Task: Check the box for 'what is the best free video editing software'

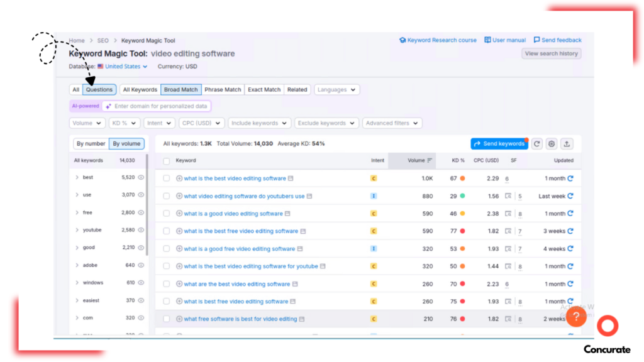Action: click(x=167, y=231)
